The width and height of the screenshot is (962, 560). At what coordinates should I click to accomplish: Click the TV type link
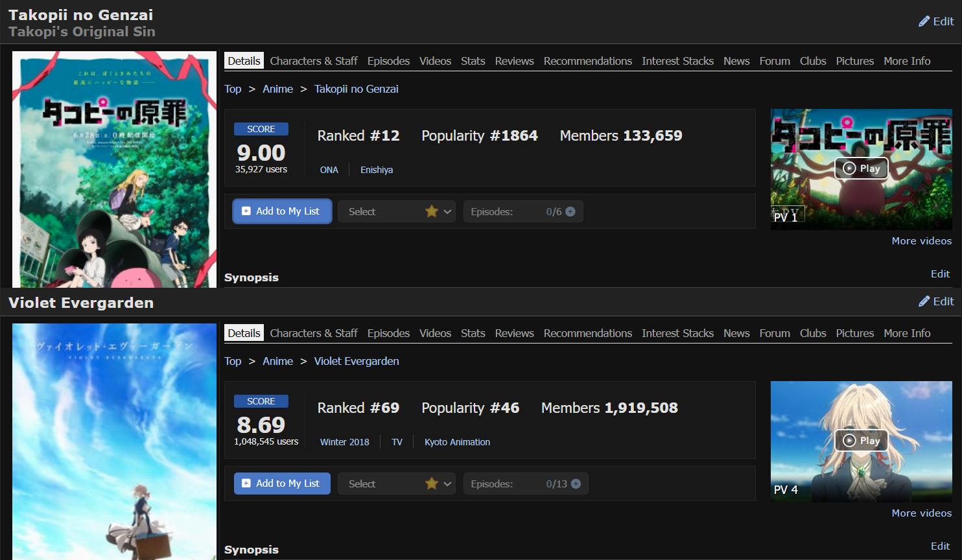[397, 442]
